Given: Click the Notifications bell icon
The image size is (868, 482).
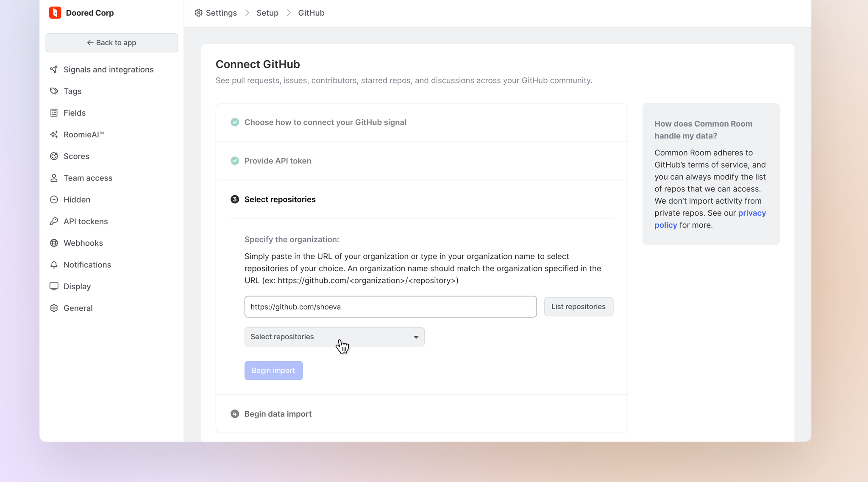Looking at the screenshot, I should 54,265.
